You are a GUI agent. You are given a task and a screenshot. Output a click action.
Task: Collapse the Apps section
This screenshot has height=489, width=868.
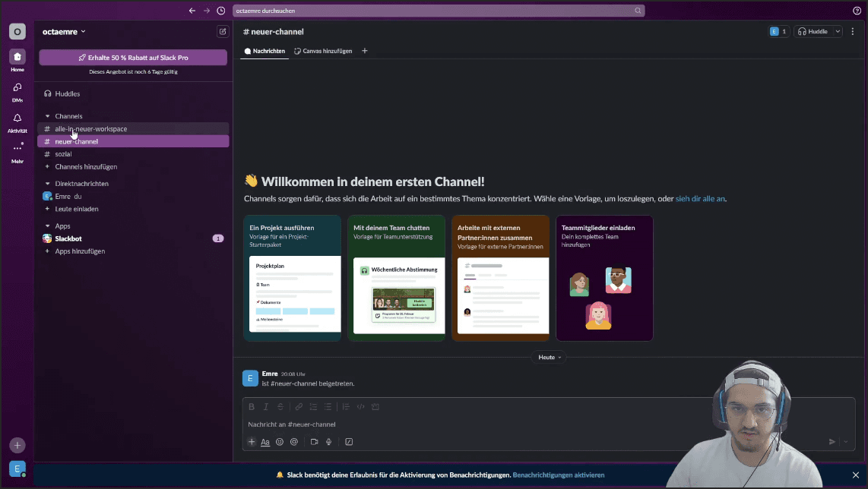[48, 226]
